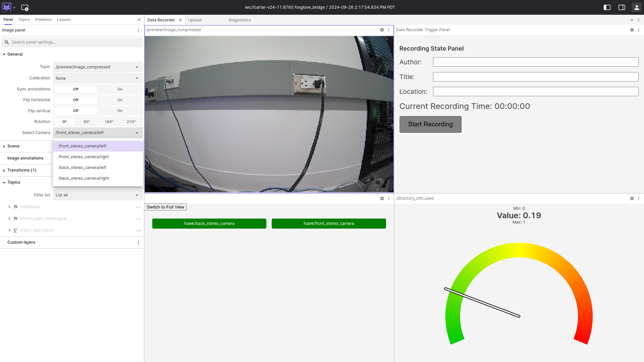
Task: Switch to the Diagnostics tab
Action: [239, 20]
